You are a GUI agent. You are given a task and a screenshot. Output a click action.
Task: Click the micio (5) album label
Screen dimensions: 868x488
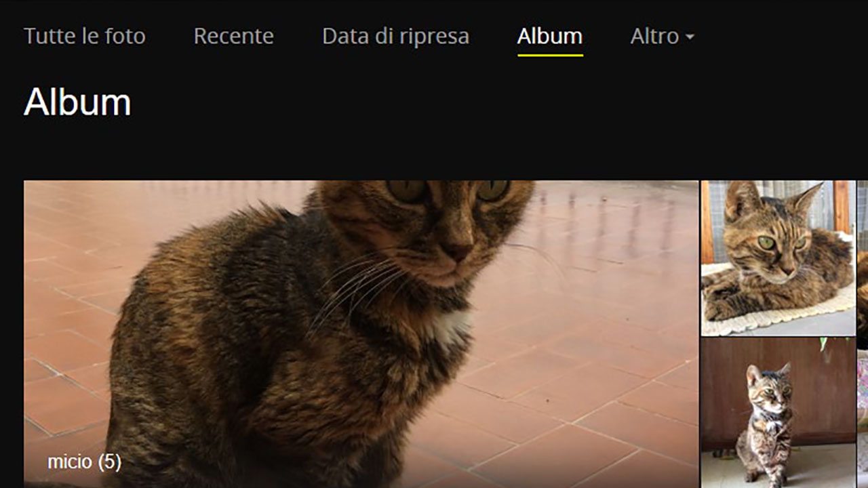84,462
